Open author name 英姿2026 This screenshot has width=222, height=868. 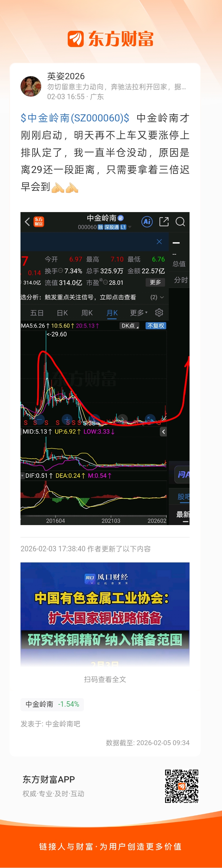[66, 76]
